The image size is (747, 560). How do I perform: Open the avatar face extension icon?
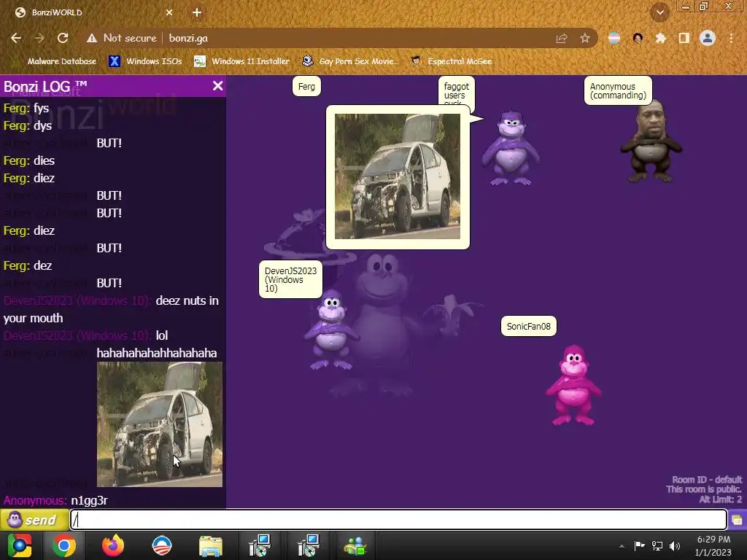point(638,38)
